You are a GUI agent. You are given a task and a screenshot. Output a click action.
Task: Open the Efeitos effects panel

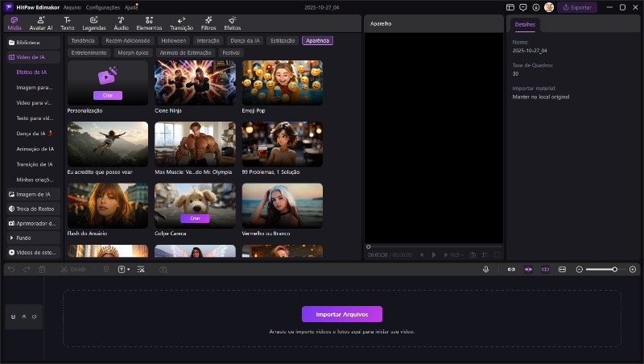[232, 23]
